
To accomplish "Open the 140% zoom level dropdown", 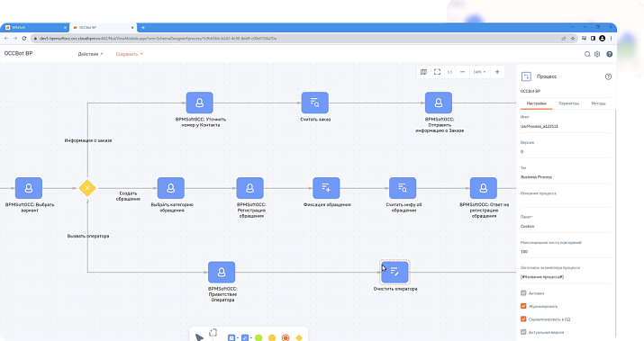I will pos(479,72).
